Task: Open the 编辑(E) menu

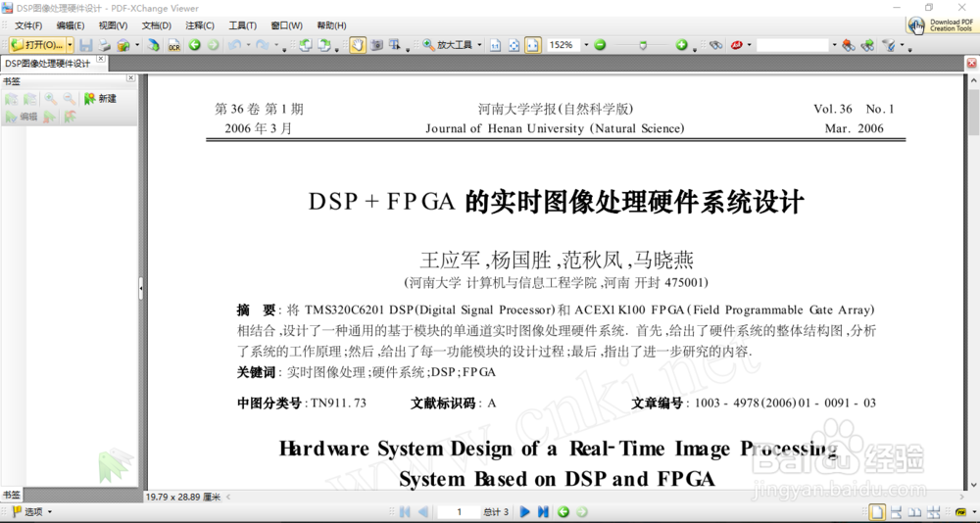Action: pos(70,25)
